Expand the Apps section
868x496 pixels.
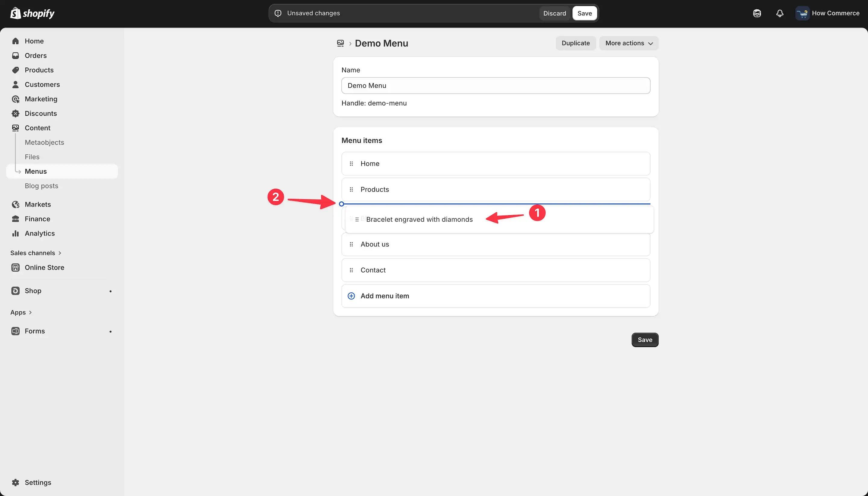(x=21, y=312)
